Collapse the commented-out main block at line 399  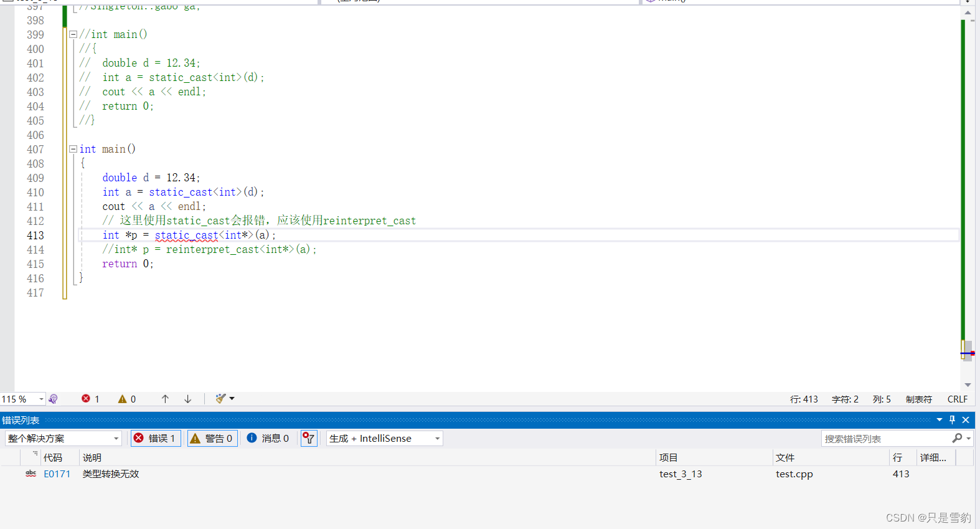[x=73, y=35]
